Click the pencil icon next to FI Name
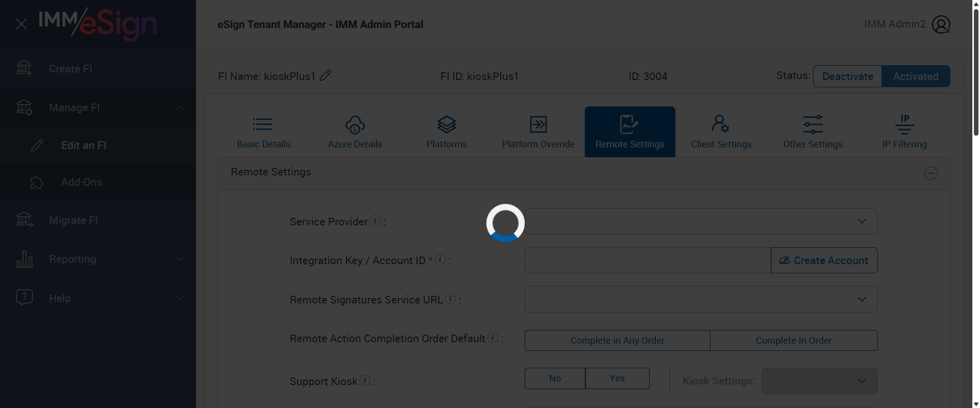Screen dimensions: 980x408 (325, 76)
